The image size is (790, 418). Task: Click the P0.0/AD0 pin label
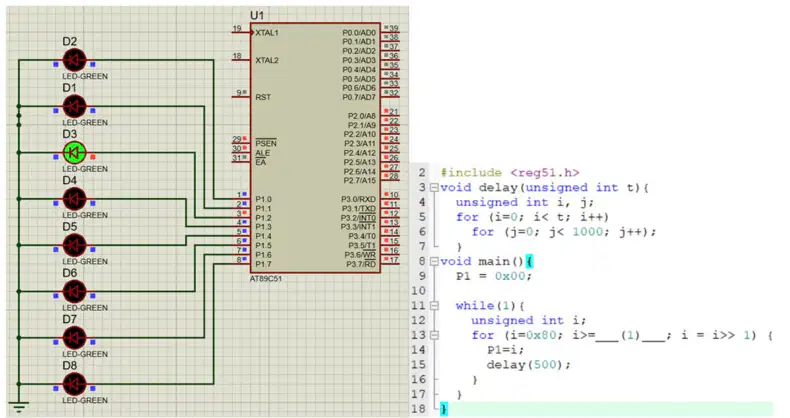pos(359,33)
